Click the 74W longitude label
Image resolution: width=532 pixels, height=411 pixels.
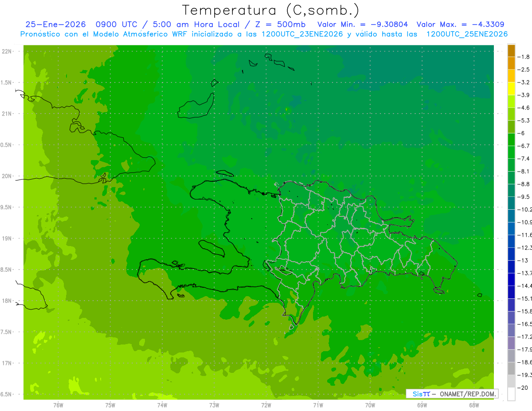(x=162, y=405)
